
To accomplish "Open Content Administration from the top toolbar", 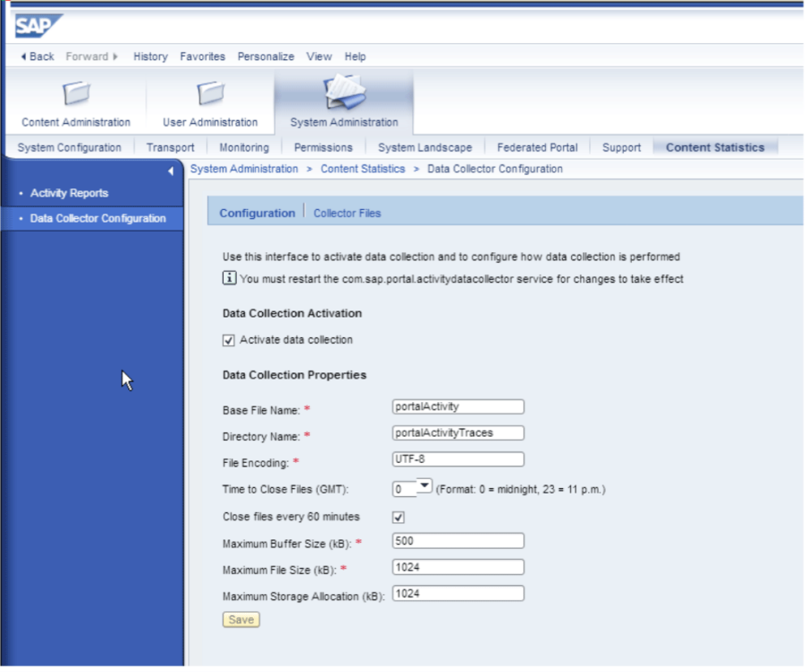I will coord(75,101).
